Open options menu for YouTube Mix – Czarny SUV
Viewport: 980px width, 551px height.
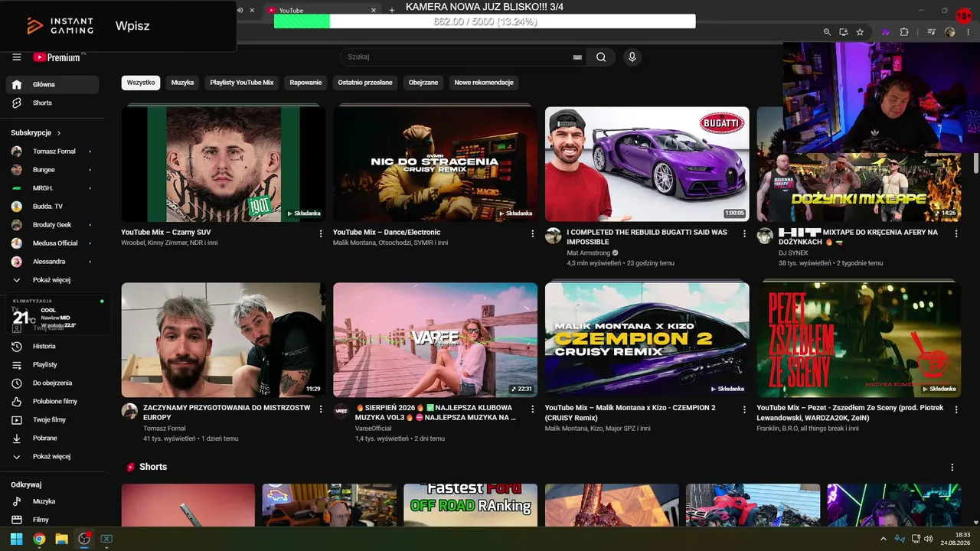click(x=321, y=233)
